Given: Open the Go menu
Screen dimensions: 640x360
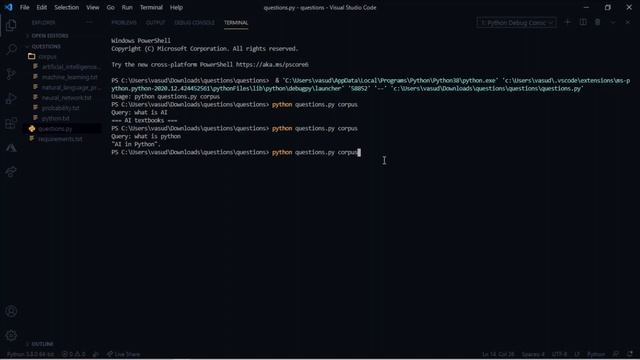Looking at the screenshot, I should click(111, 7).
